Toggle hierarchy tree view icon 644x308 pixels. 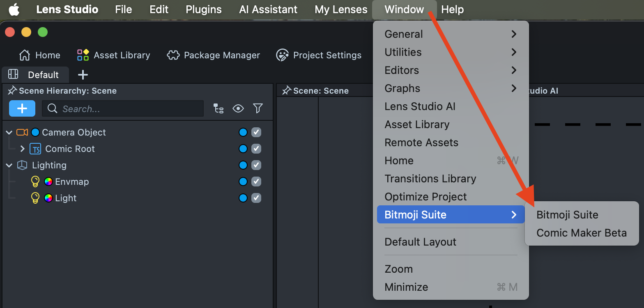tap(218, 108)
